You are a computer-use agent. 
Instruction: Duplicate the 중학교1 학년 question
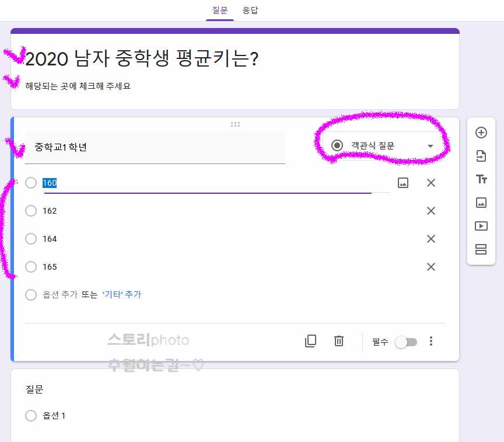tap(310, 341)
